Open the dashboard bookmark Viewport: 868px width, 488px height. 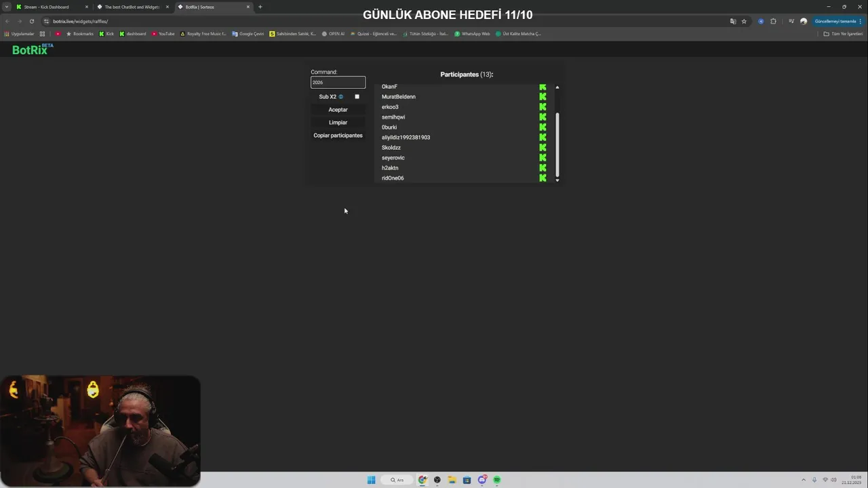[132, 34]
